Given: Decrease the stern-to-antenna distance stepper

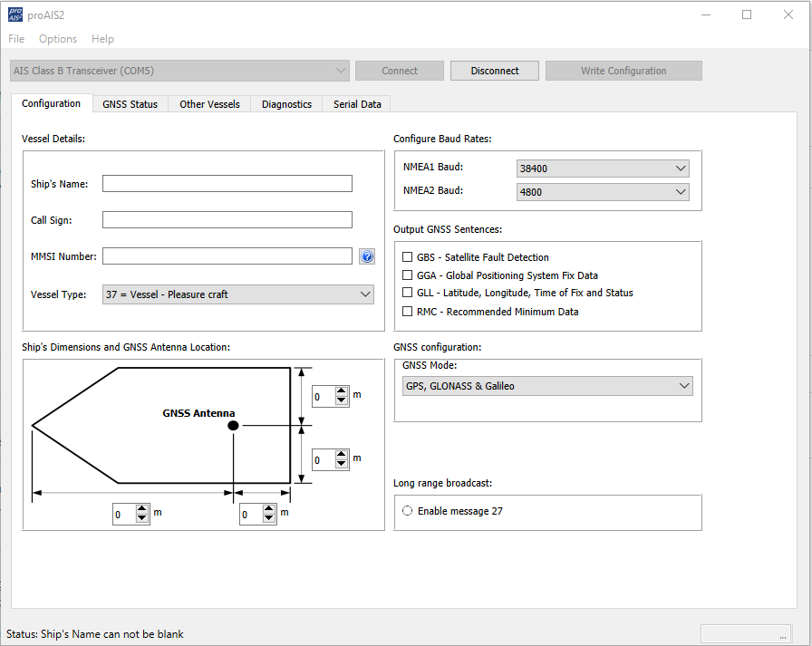Looking at the screenshot, I should [269, 518].
